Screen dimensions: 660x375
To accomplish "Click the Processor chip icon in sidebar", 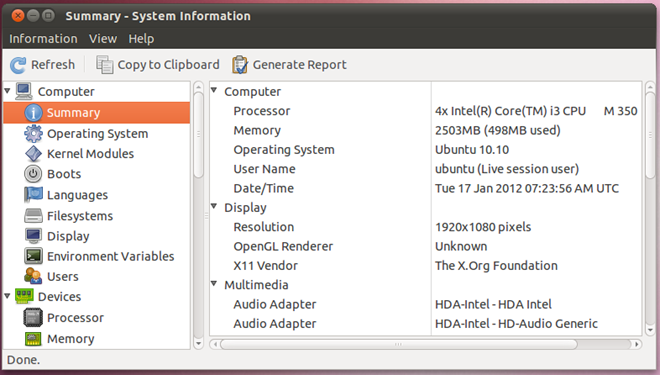I will pos(33,318).
